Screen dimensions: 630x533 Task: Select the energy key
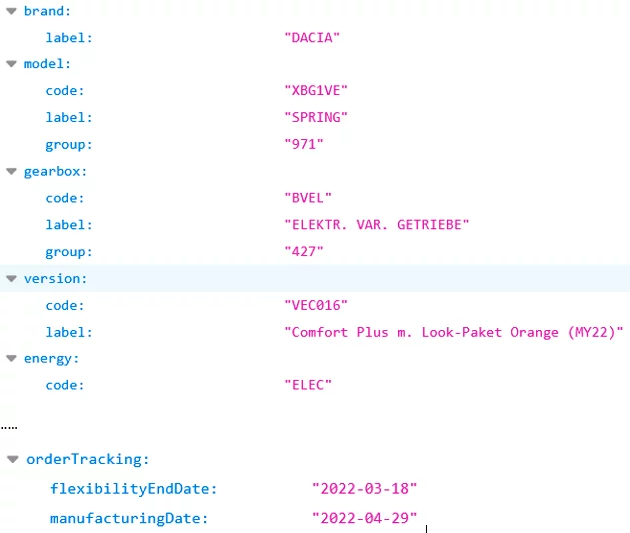[51, 359]
